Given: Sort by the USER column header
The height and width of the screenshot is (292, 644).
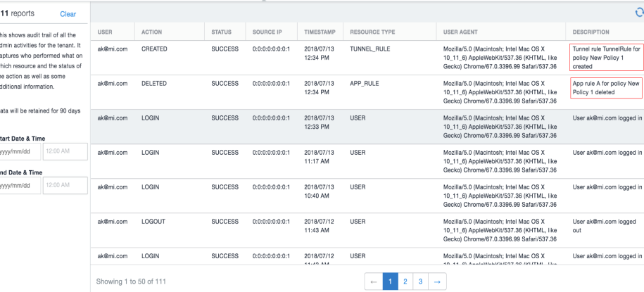Looking at the screenshot, I should [105, 32].
